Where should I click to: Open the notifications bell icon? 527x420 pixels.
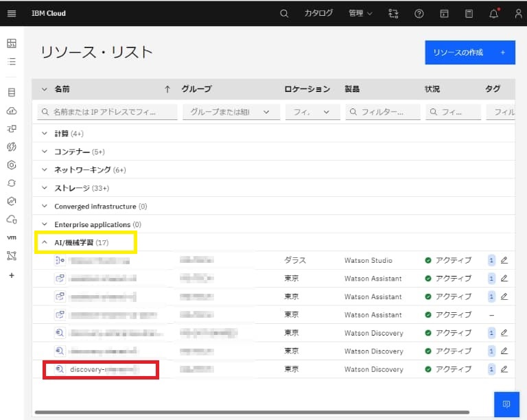point(494,13)
